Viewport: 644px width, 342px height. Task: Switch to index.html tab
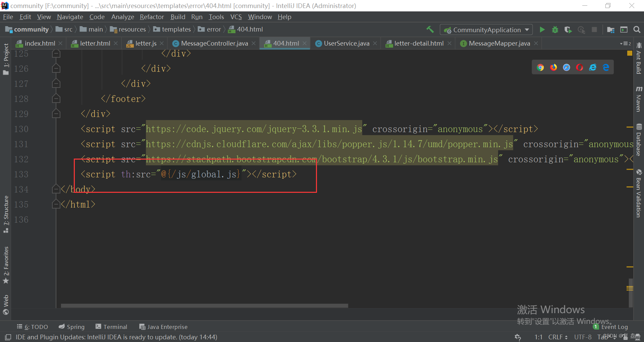tap(40, 43)
